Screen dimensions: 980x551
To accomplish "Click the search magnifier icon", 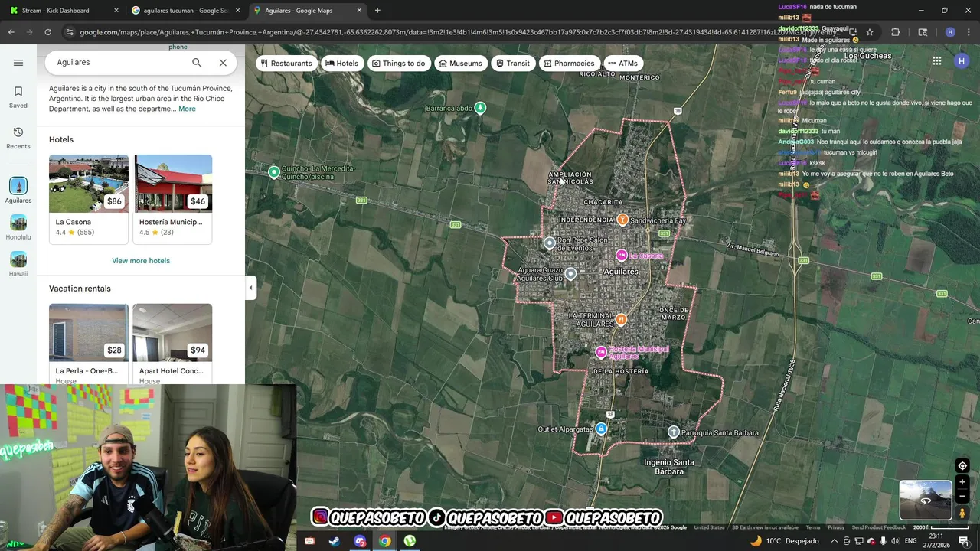I will [x=197, y=63].
